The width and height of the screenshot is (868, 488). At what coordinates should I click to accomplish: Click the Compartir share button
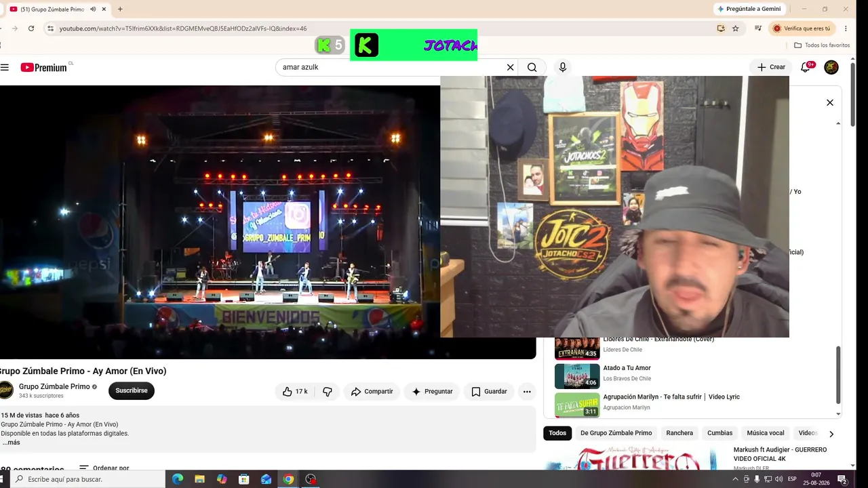372,391
